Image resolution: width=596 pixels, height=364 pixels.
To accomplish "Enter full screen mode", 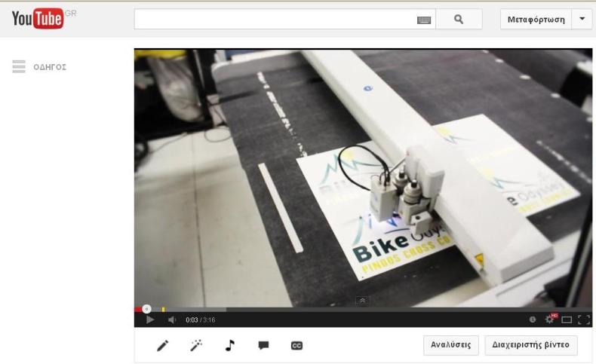I will [x=582, y=320].
